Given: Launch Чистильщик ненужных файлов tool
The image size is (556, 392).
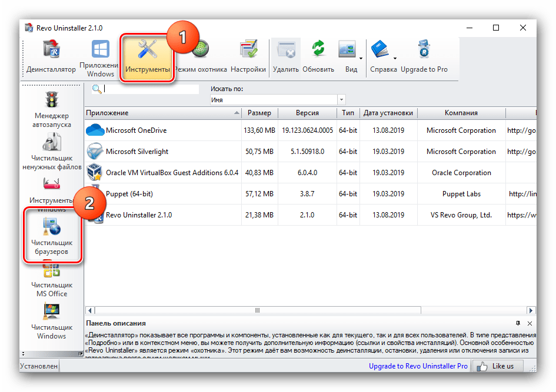Looking at the screenshot, I should click(x=52, y=151).
